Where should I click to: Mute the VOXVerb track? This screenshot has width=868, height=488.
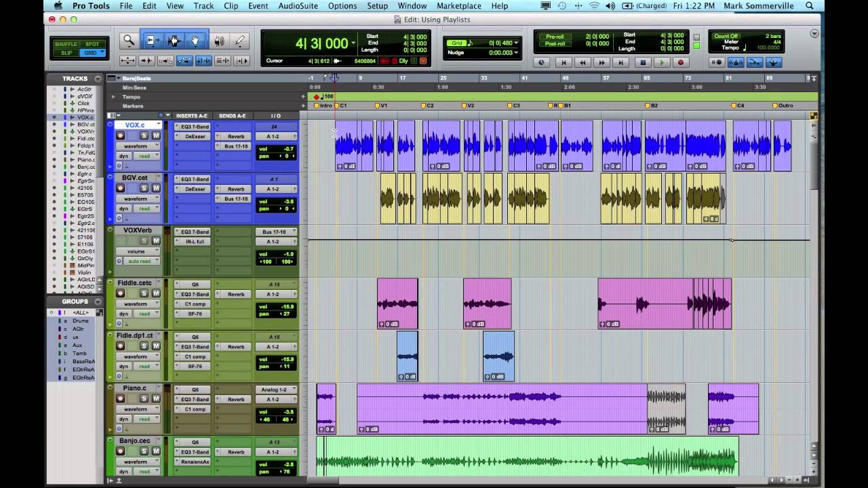click(x=156, y=241)
